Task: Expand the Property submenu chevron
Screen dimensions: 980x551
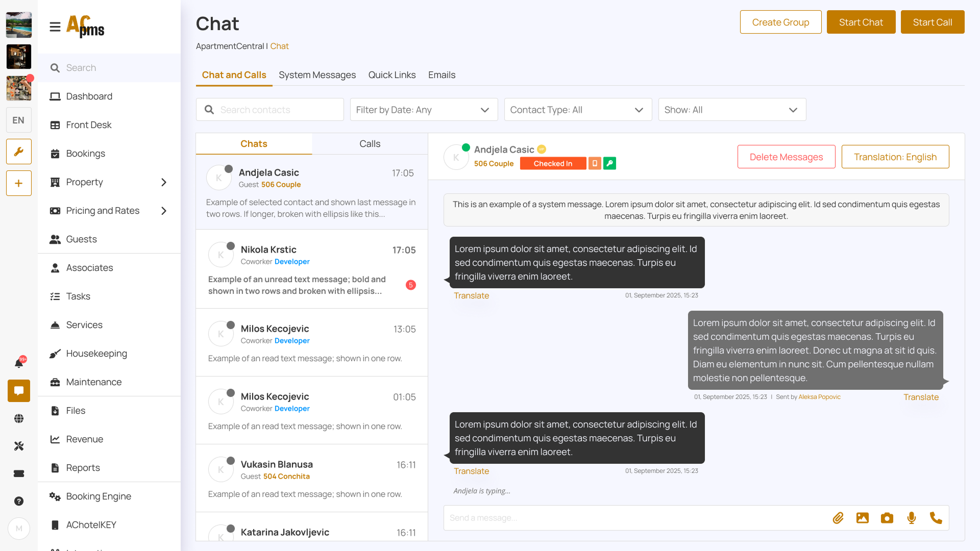Action: [164, 182]
